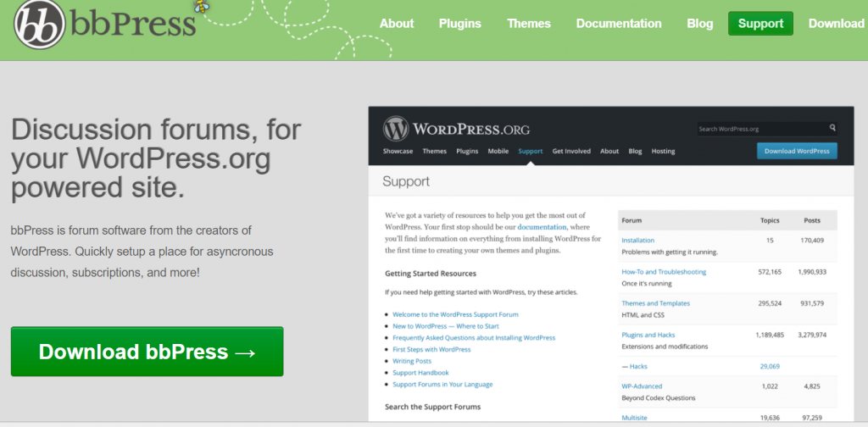Select Mobile in the WordPress.org menu
Viewport: 868px width, 427px height.
pos(498,151)
